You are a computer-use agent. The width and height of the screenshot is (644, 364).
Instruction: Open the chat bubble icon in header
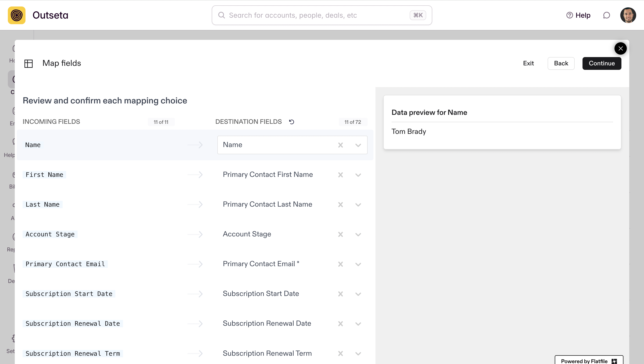coord(606,15)
